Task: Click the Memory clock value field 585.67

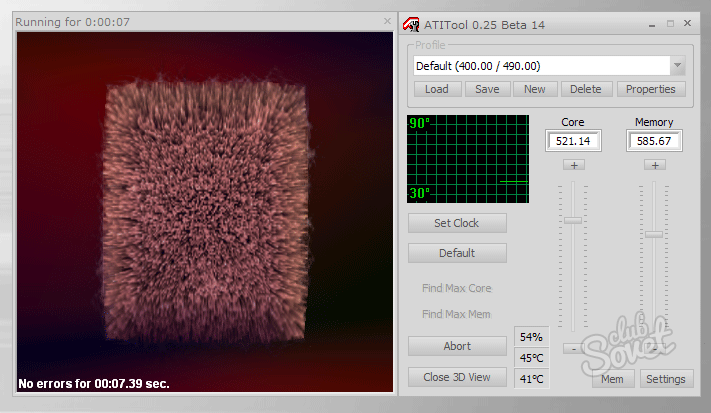Action: [654, 141]
